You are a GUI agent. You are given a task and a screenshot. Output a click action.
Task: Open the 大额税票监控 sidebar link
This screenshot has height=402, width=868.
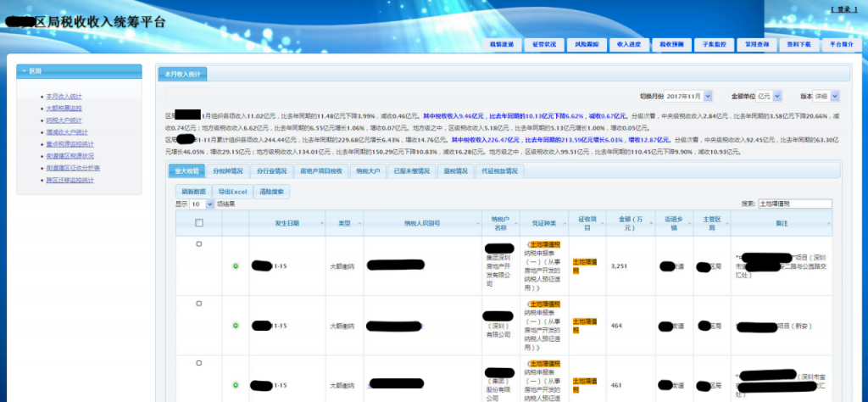[64, 109]
